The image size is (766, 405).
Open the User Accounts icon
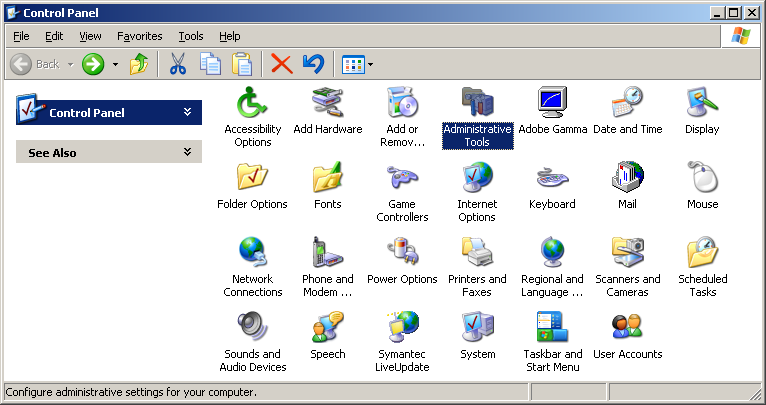coord(627,328)
